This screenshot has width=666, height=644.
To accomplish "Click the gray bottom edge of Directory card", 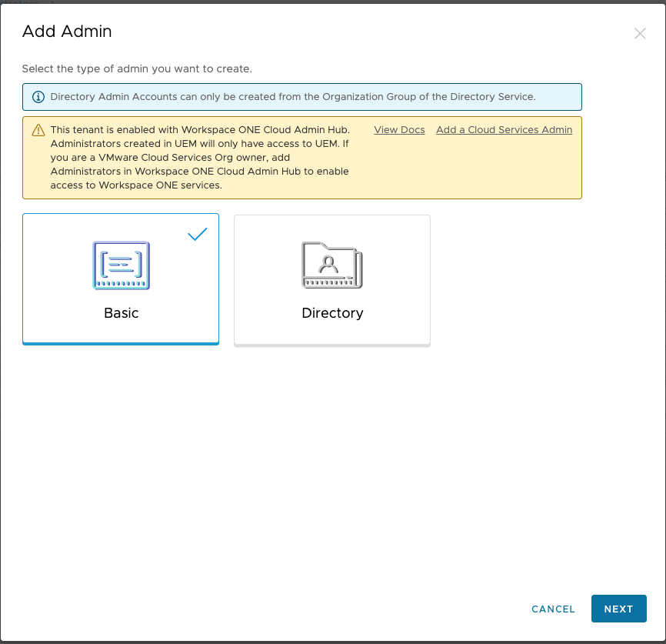I will point(332,345).
